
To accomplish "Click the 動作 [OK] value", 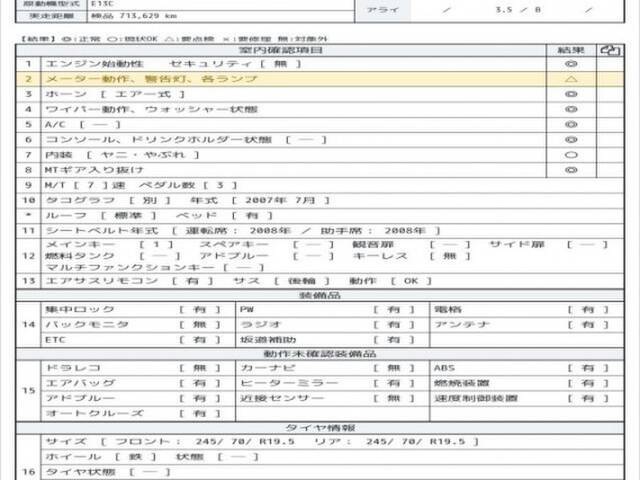I will [390, 281].
